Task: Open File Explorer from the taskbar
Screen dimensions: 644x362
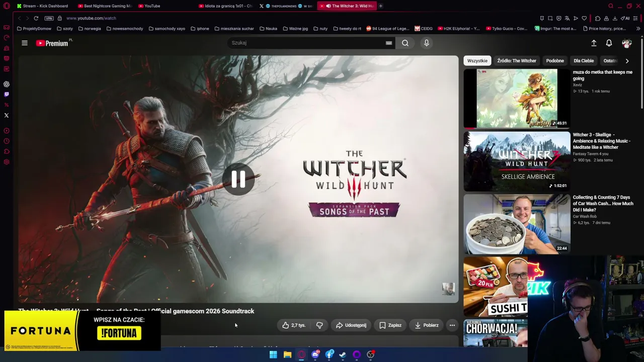Action: coord(287,355)
